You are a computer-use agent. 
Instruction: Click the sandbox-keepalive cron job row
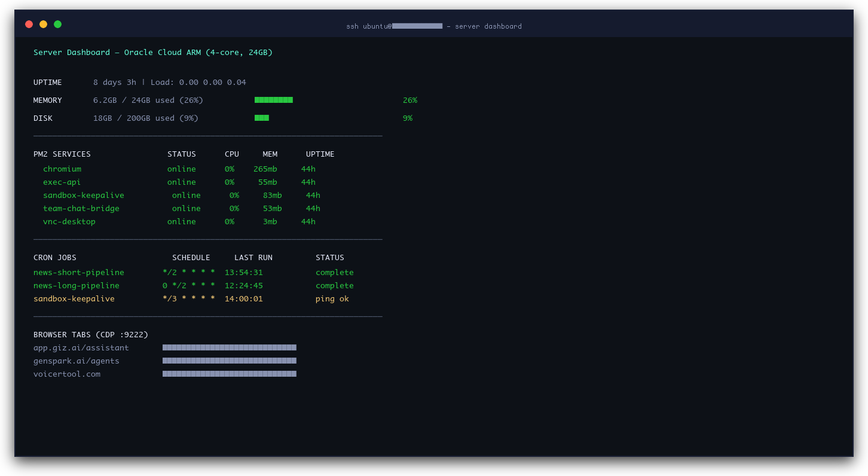pos(74,298)
